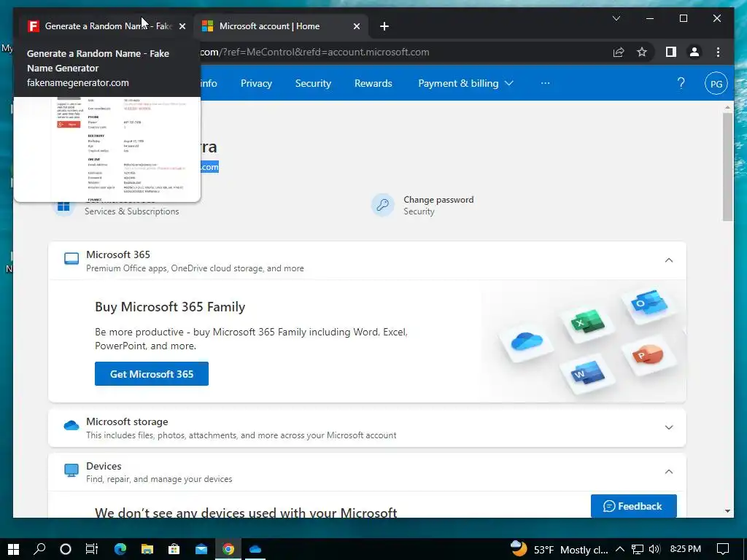The image size is (747, 560).
Task: Click the Microsoft storage cloud icon
Action: point(71,425)
